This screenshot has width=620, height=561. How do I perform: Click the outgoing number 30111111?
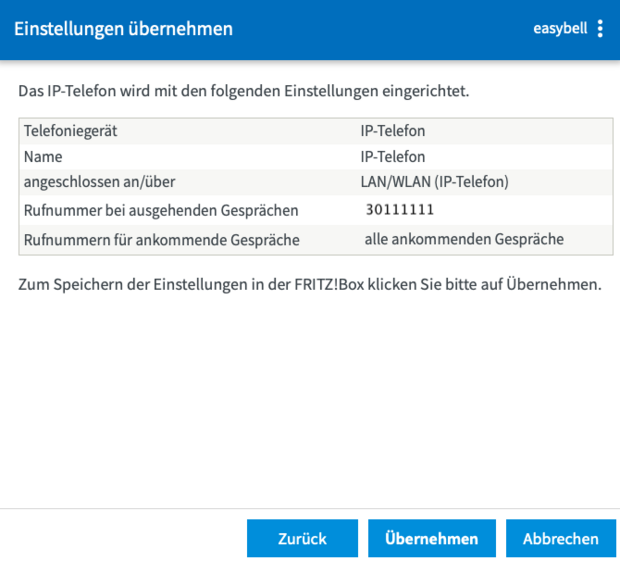pyautogui.click(x=399, y=210)
